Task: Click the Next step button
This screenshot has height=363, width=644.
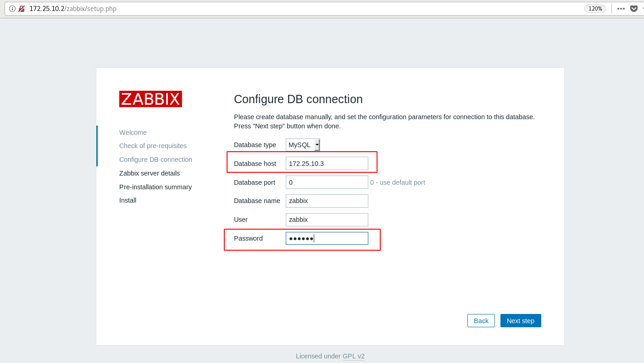Action: click(x=521, y=321)
